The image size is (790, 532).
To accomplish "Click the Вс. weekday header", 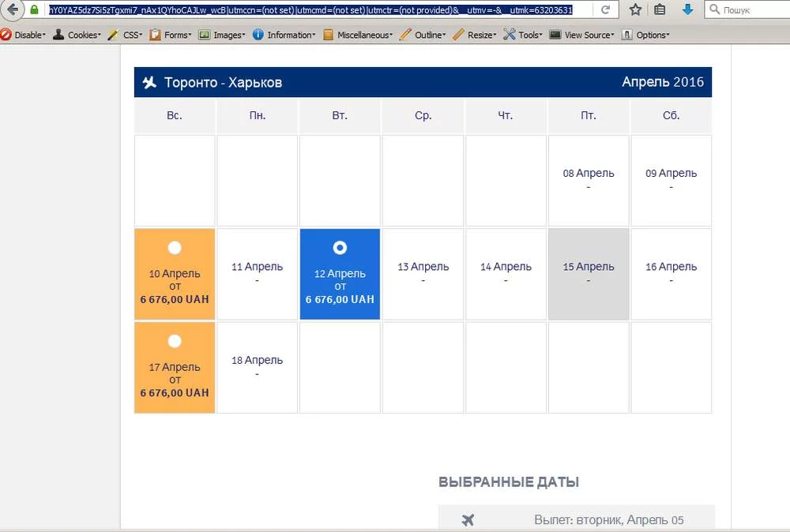I will 175,115.
